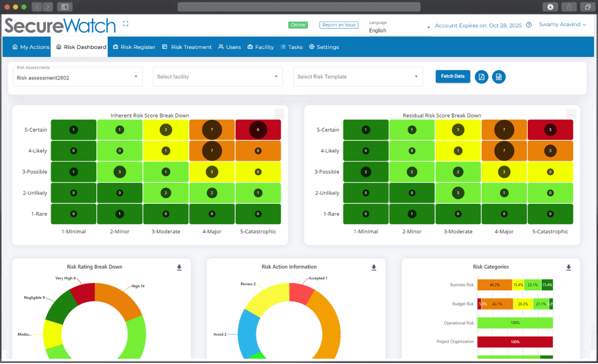Click the help icon near account expiry
Image resolution: width=598 pixels, height=364 pixels.
pos(529,25)
